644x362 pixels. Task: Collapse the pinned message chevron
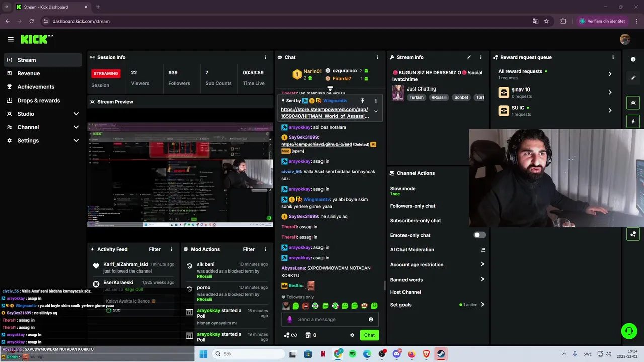click(376, 112)
